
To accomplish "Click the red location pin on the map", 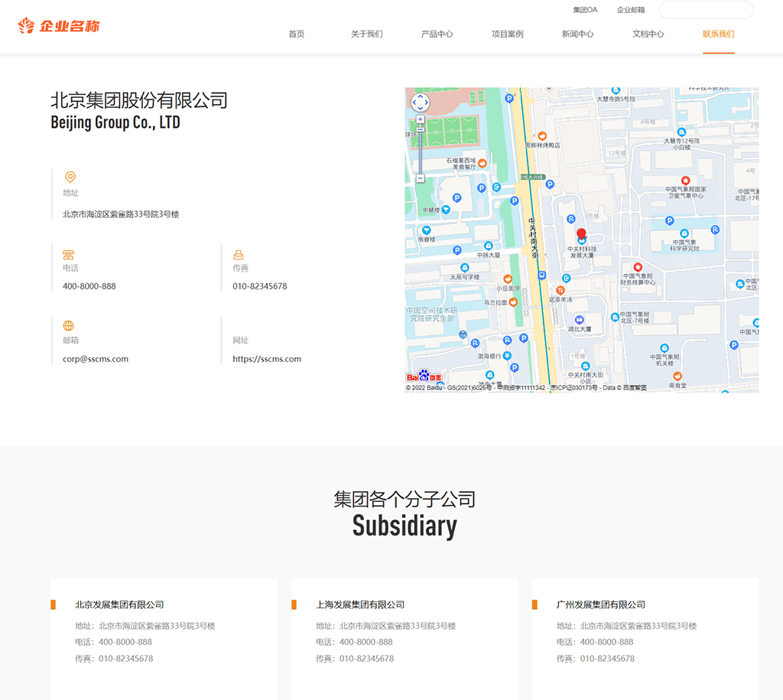I will click(x=581, y=234).
